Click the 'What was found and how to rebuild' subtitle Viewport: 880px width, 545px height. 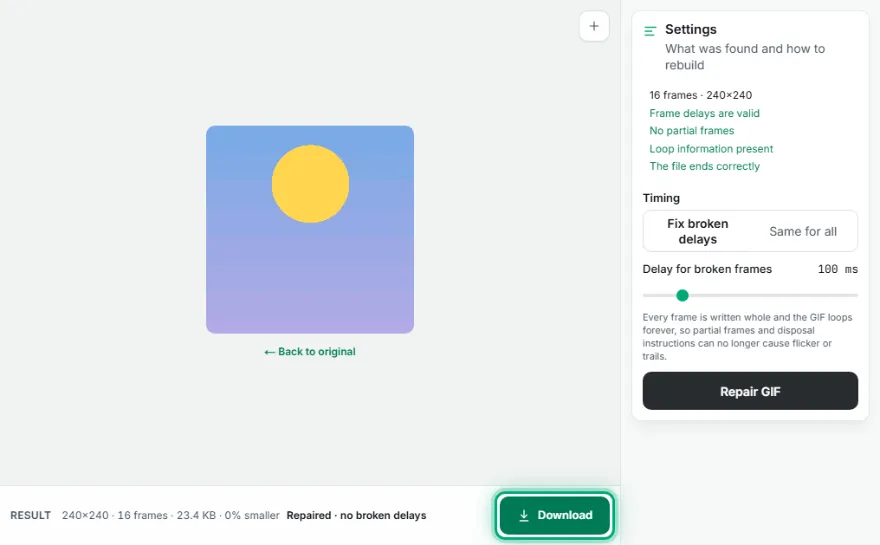[x=745, y=57]
